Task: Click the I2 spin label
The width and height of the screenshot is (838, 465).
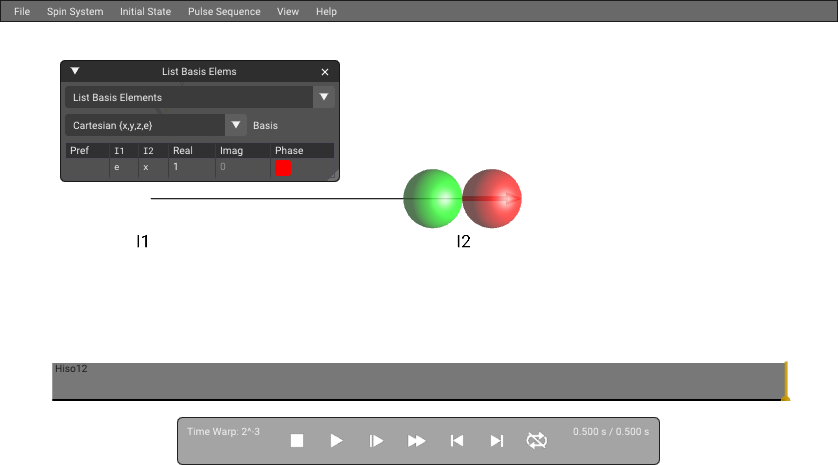Action: (463, 241)
